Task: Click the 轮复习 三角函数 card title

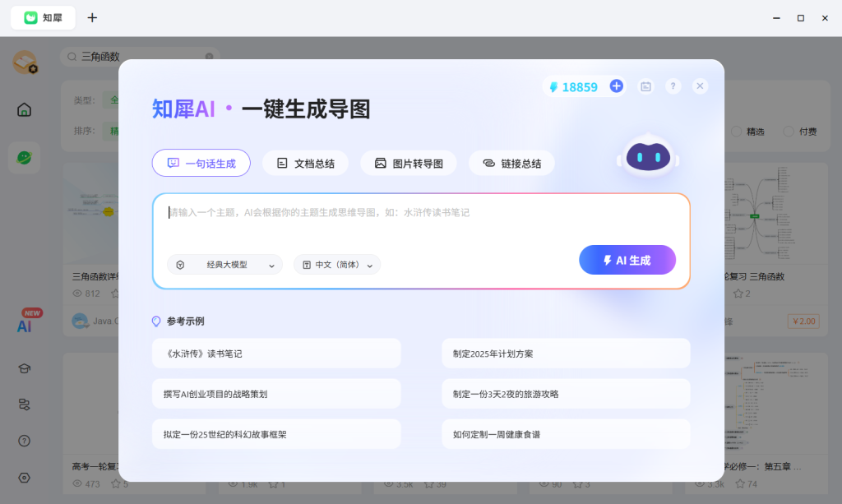Action: coord(755,276)
